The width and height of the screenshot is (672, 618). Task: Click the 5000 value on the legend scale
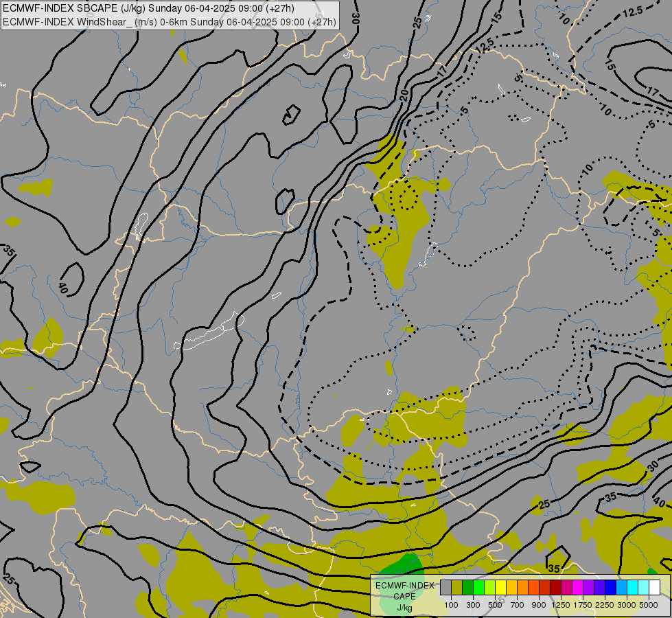click(649, 605)
